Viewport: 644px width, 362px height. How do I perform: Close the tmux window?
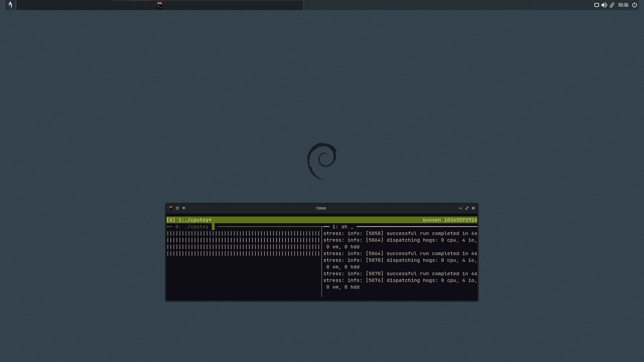tap(473, 208)
